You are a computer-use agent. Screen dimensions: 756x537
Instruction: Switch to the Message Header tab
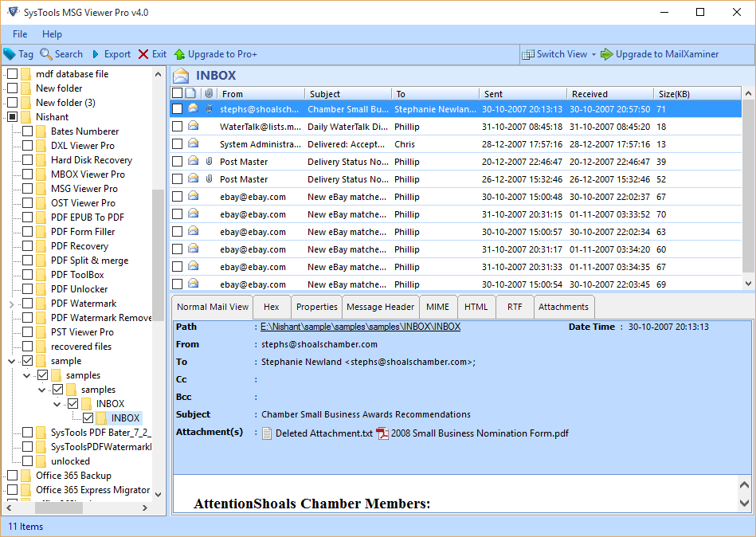(380, 307)
